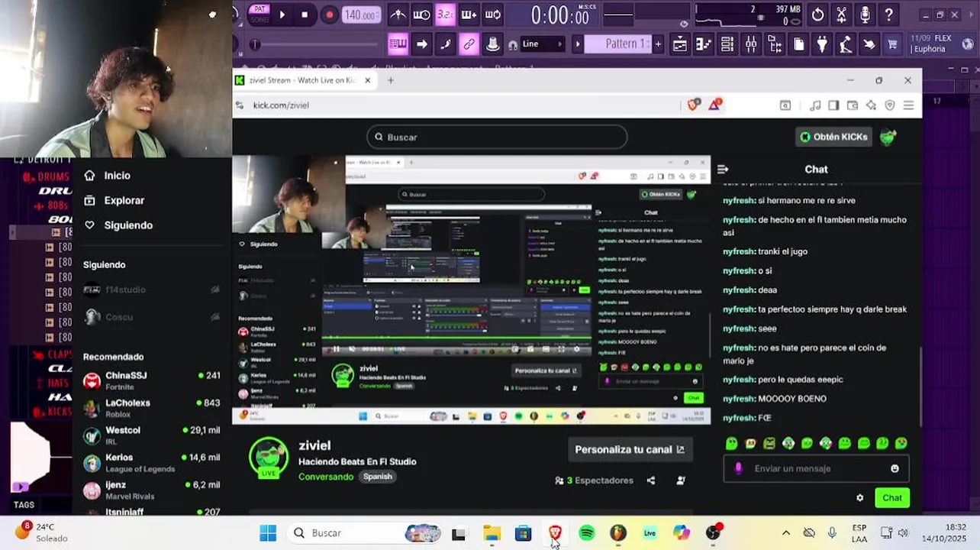Viewport: 980px width, 550px height.
Task: Click the Spanish language tag
Action: coord(377,477)
